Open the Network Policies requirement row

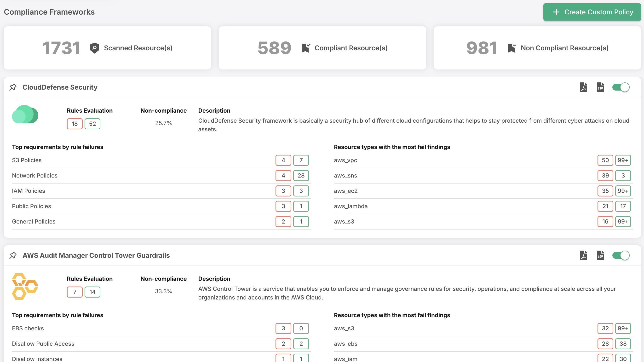tap(35, 176)
